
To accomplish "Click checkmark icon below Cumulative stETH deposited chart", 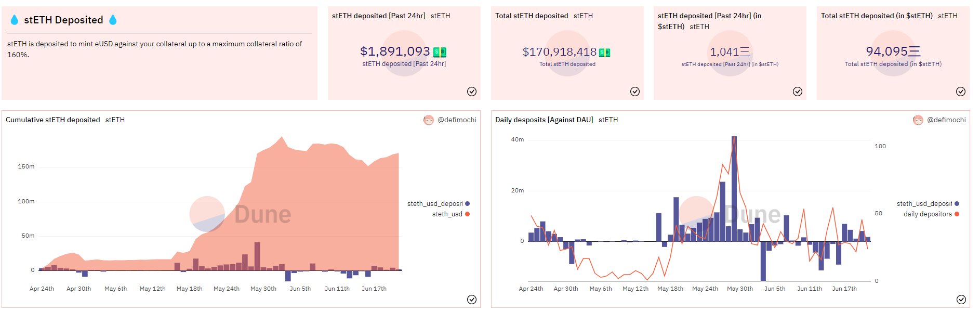I will [x=472, y=300].
